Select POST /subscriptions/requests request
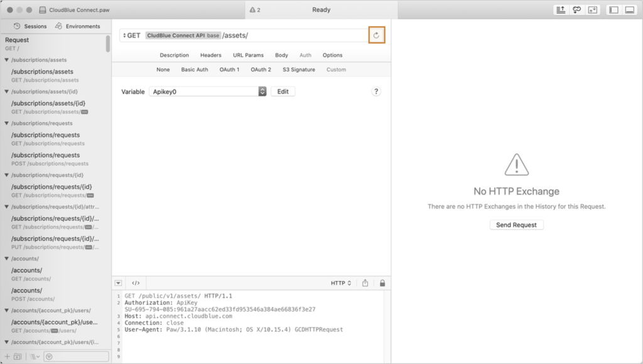The image size is (643, 364). click(56, 159)
